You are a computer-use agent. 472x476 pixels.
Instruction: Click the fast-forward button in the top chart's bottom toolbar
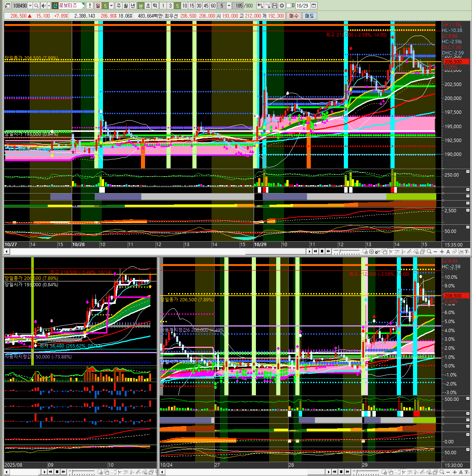click(328, 251)
